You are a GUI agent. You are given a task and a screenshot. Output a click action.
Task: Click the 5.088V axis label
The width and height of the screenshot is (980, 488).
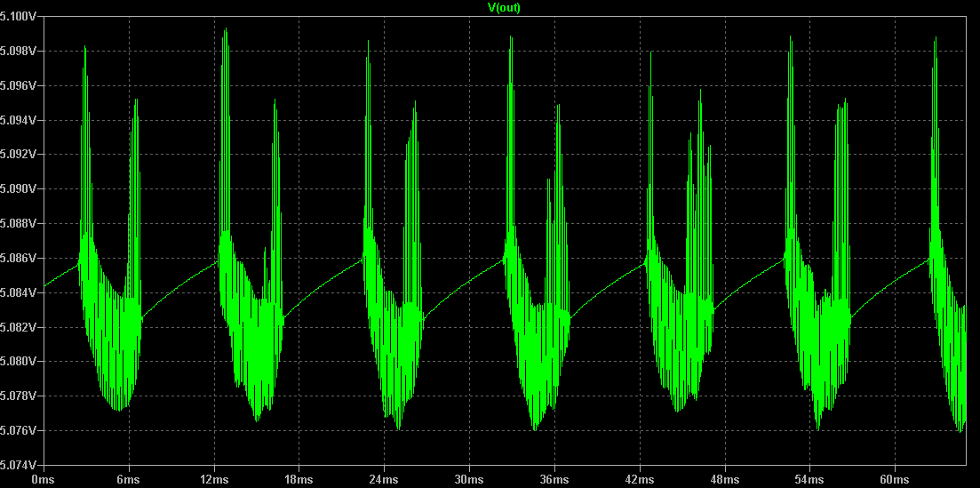[18, 223]
